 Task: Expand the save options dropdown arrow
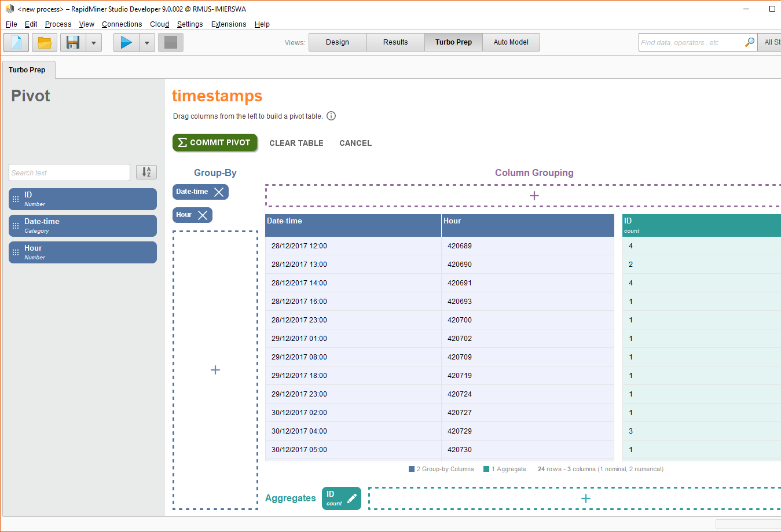pyautogui.click(x=94, y=42)
